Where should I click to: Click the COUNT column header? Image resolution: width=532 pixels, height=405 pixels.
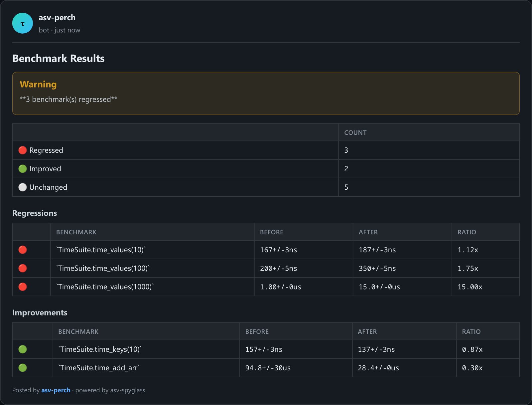pyautogui.click(x=355, y=132)
